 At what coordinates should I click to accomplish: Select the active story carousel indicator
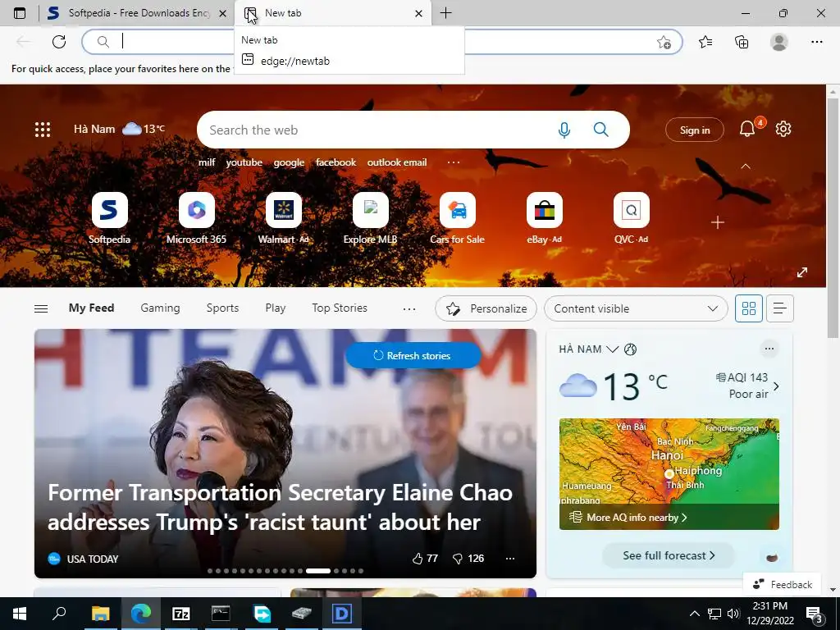click(x=318, y=571)
